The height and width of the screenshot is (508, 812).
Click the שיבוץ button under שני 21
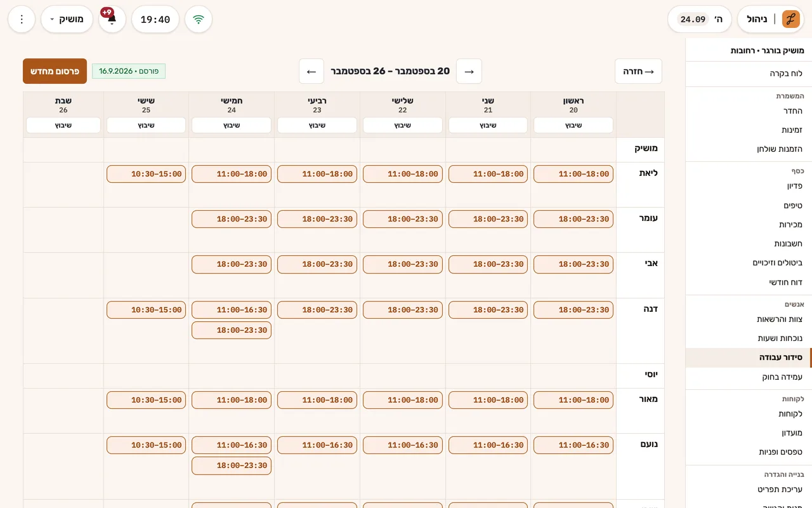[x=488, y=125]
